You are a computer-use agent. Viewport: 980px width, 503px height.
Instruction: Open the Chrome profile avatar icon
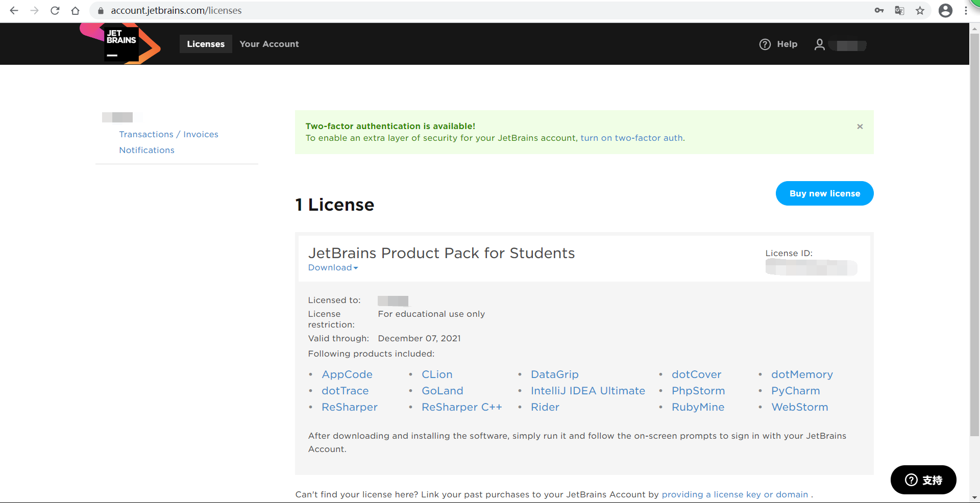[945, 11]
